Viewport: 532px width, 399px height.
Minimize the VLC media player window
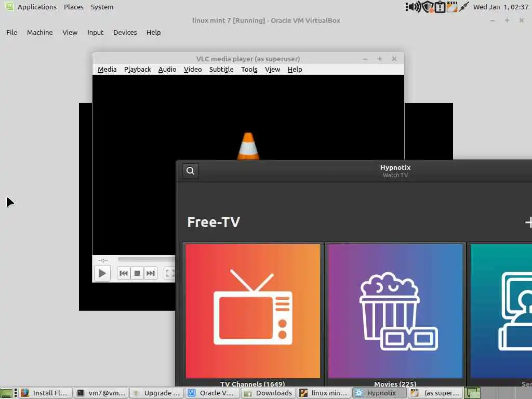[x=365, y=59]
